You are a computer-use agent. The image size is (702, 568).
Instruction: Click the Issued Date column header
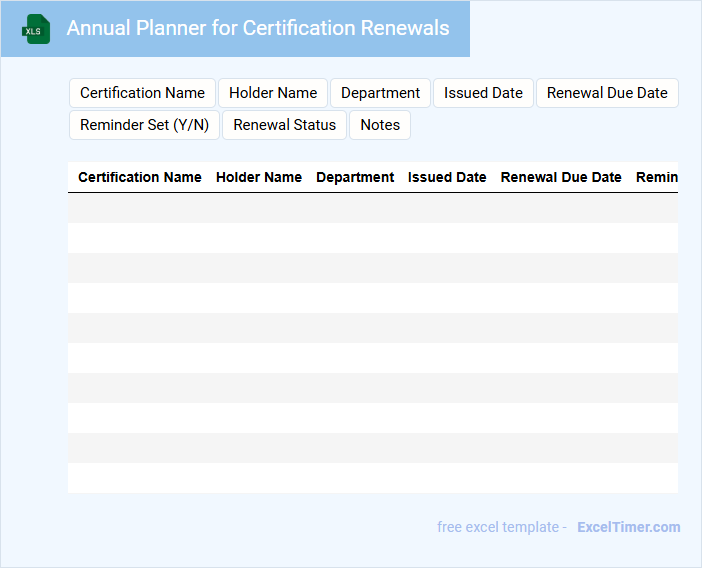tap(447, 177)
